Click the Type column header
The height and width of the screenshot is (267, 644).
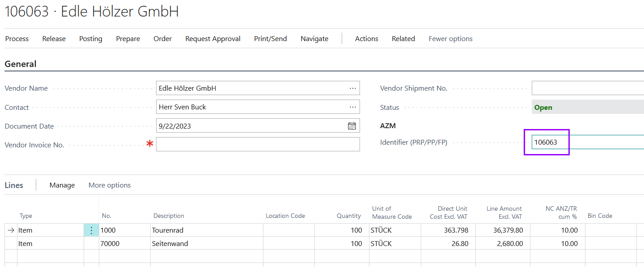pos(26,216)
